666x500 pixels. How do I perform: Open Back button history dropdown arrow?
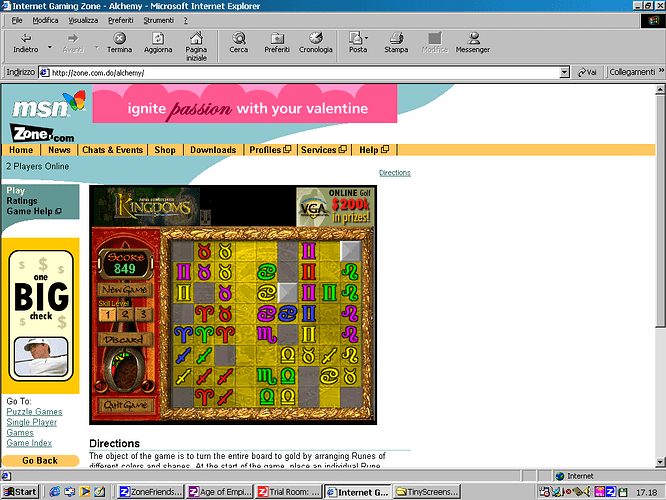[50, 47]
